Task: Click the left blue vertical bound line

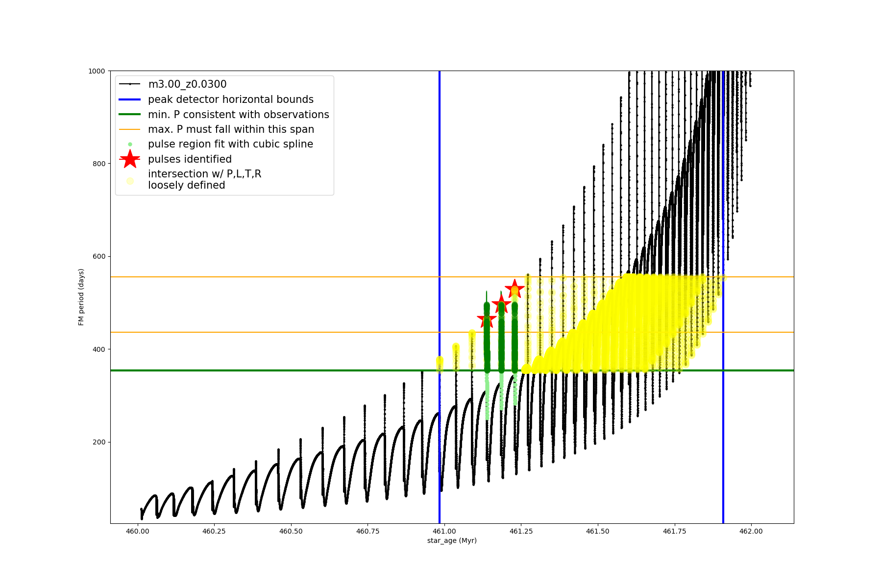Action: 440,220
